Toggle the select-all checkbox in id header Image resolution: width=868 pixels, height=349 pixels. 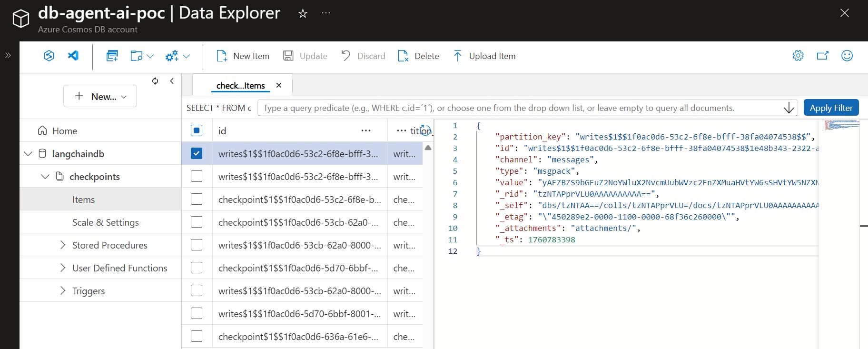[x=197, y=130]
